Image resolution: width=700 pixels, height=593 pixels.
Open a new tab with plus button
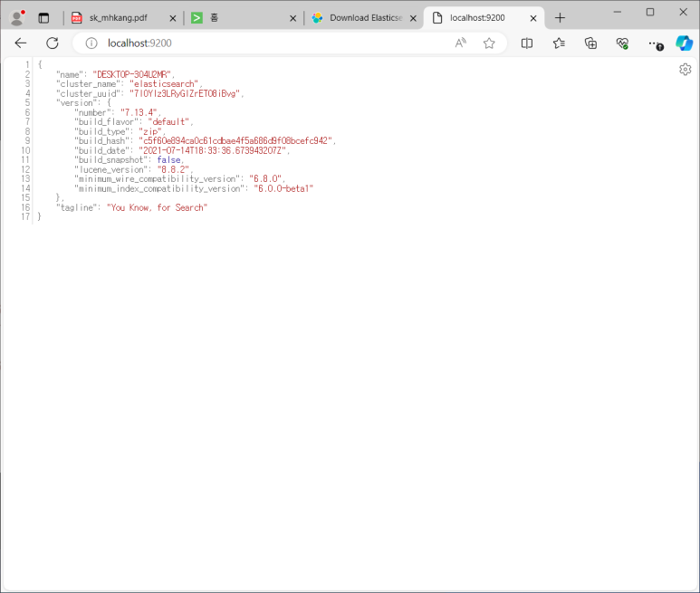click(560, 18)
